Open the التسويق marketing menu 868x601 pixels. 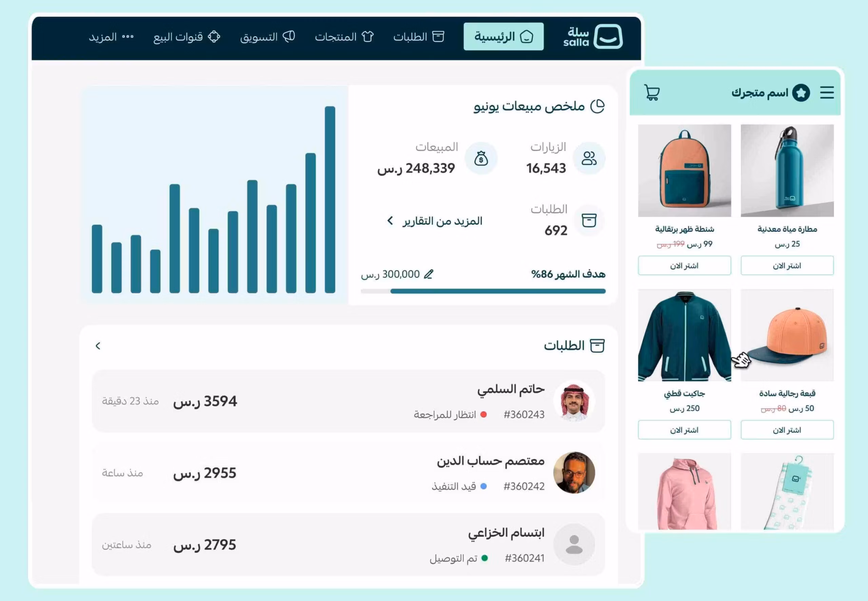pos(267,37)
